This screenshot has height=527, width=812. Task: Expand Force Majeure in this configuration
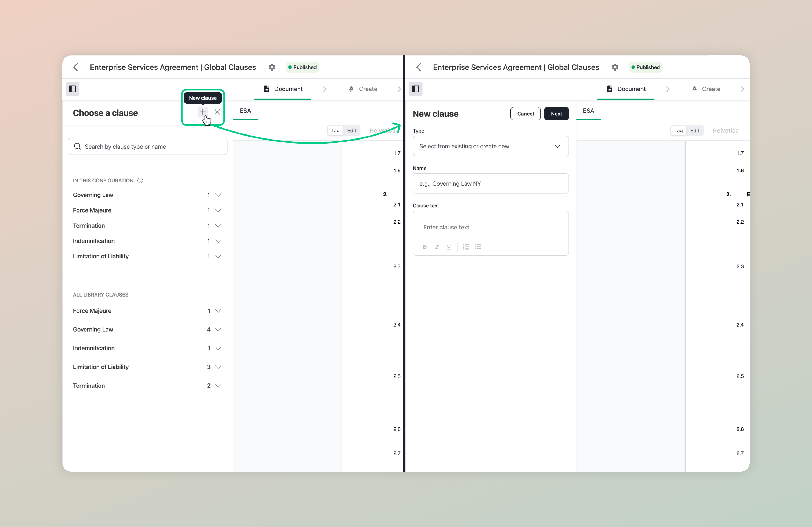(218, 210)
